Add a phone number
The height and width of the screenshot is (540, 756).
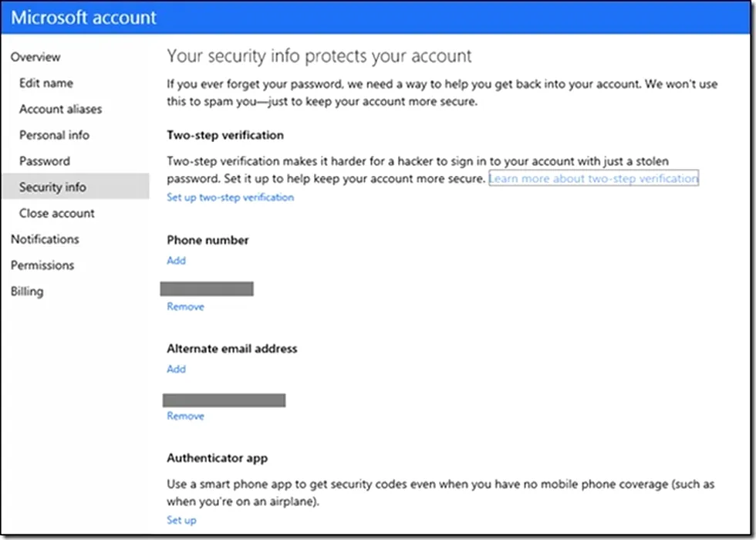(x=177, y=261)
